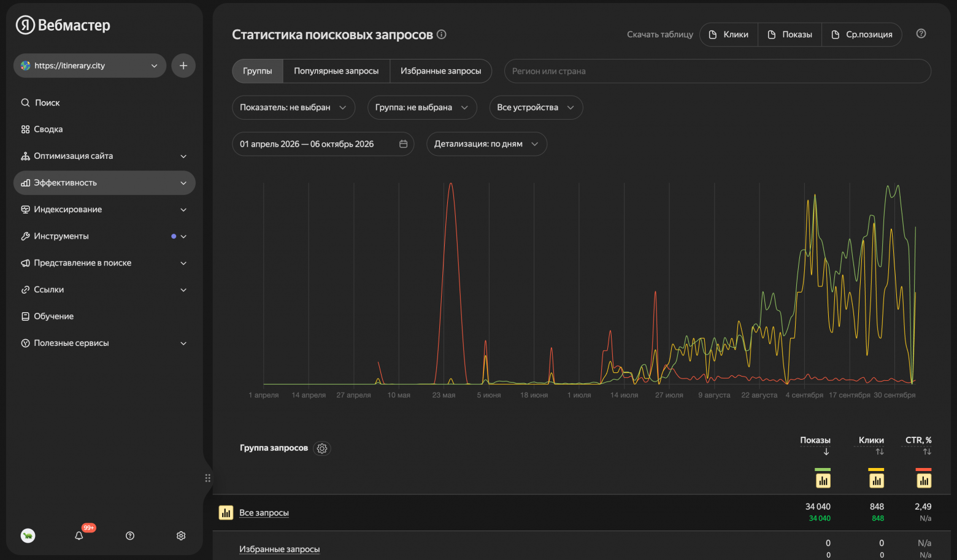The width and height of the screenshot is (957, 560).
Task: Expand Инструменты menu section
Action: (104, 236)
